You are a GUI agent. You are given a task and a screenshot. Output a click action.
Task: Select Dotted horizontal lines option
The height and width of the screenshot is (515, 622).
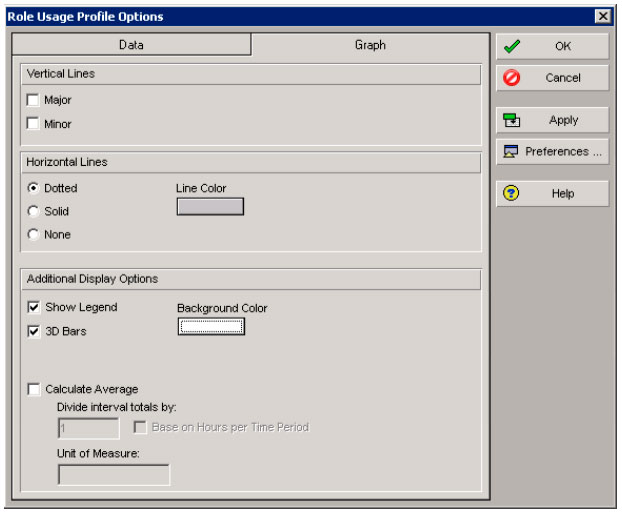33,188
